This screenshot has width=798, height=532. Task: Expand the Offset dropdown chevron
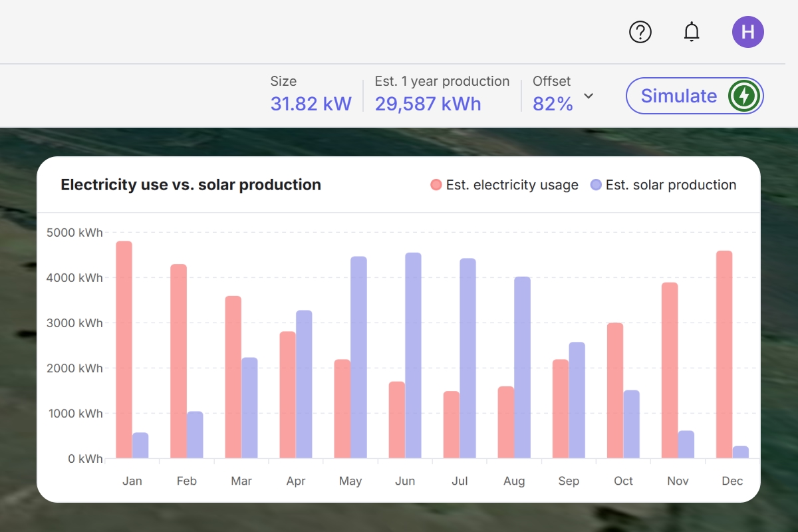589,96
